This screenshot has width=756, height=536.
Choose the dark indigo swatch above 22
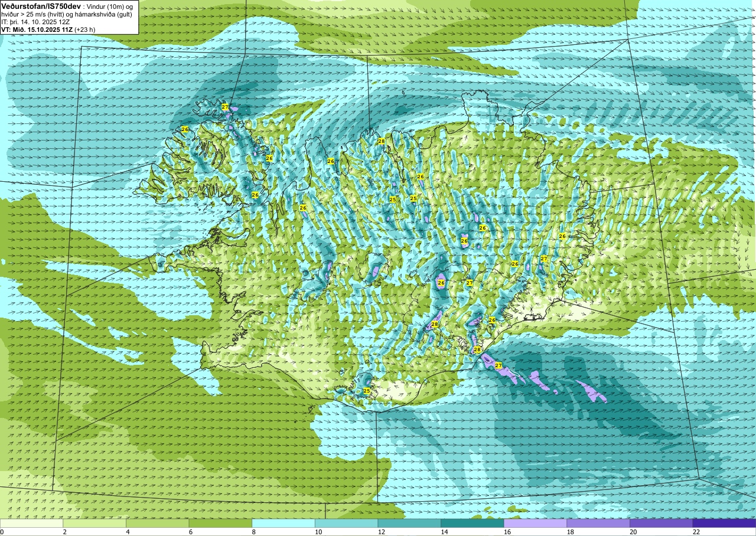click(725, 523)
